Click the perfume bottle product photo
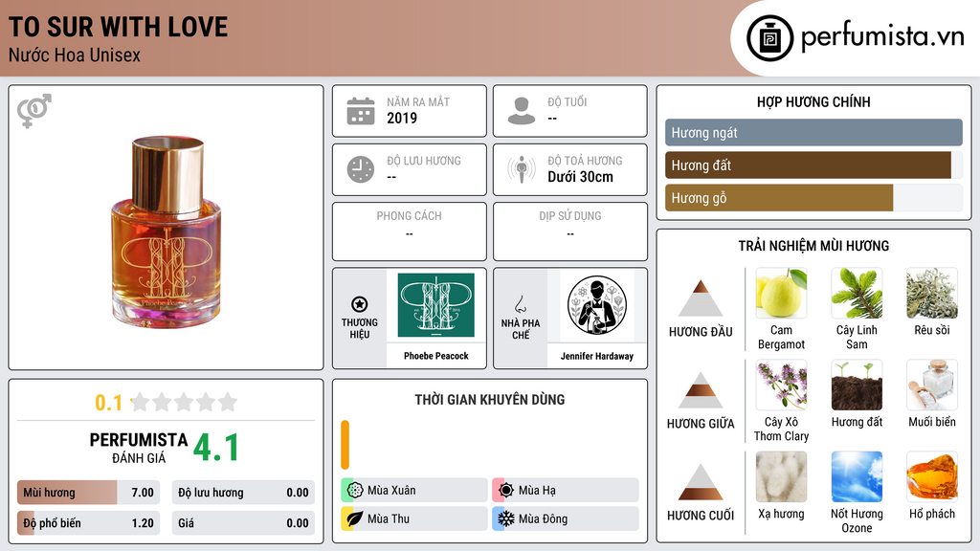 click(x=167, y=231)
